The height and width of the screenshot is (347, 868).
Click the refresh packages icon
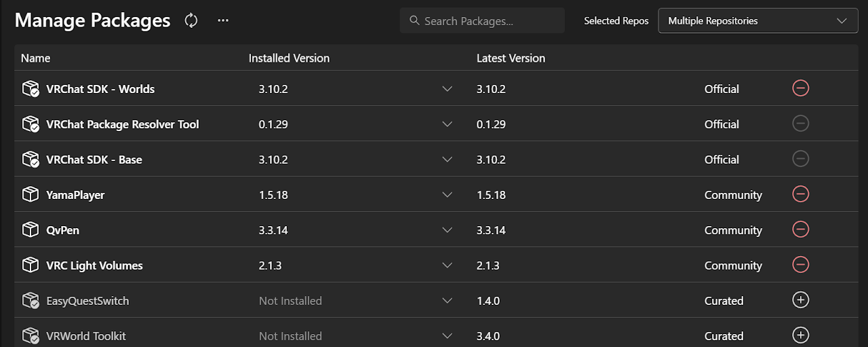tap(191, 20)
